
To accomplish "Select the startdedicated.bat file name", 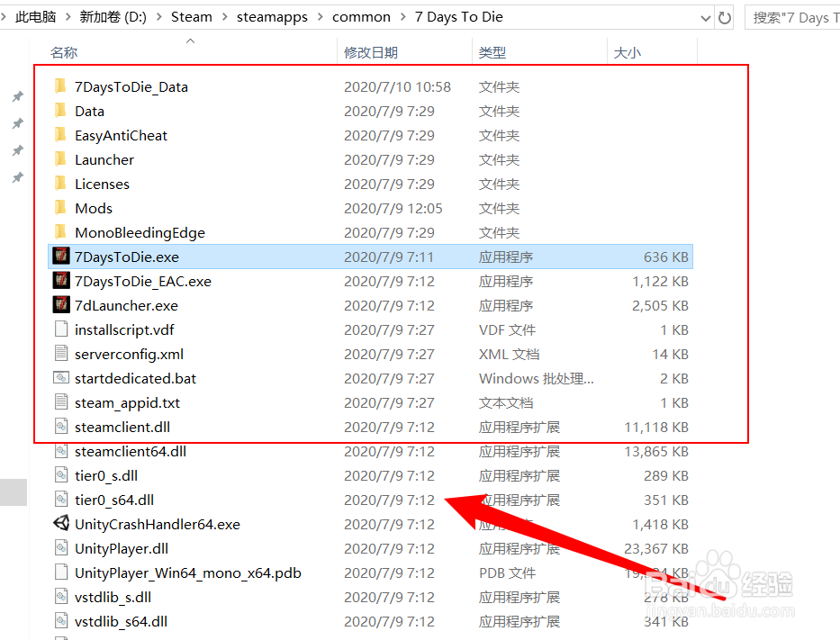I will (x=136, y=379).
